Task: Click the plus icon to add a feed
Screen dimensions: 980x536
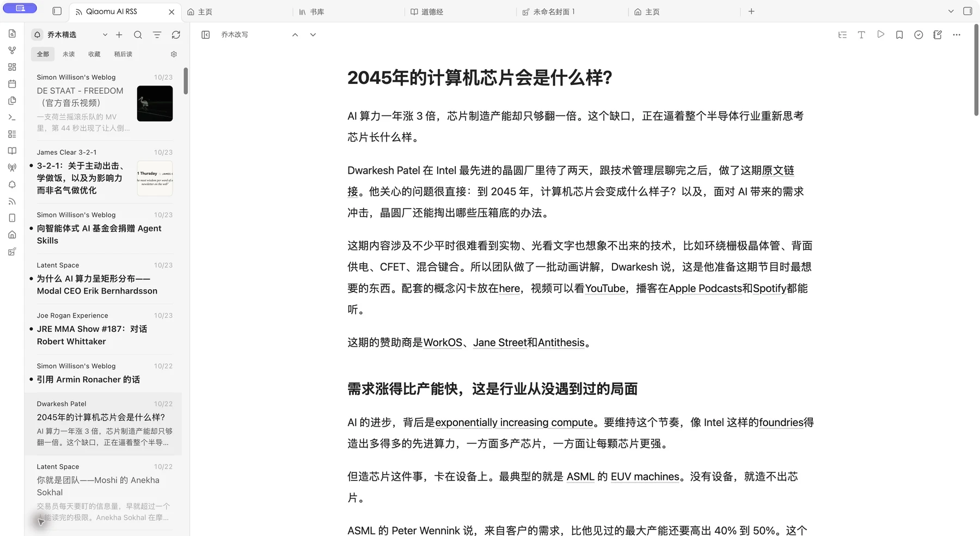Action: (119, 35)
